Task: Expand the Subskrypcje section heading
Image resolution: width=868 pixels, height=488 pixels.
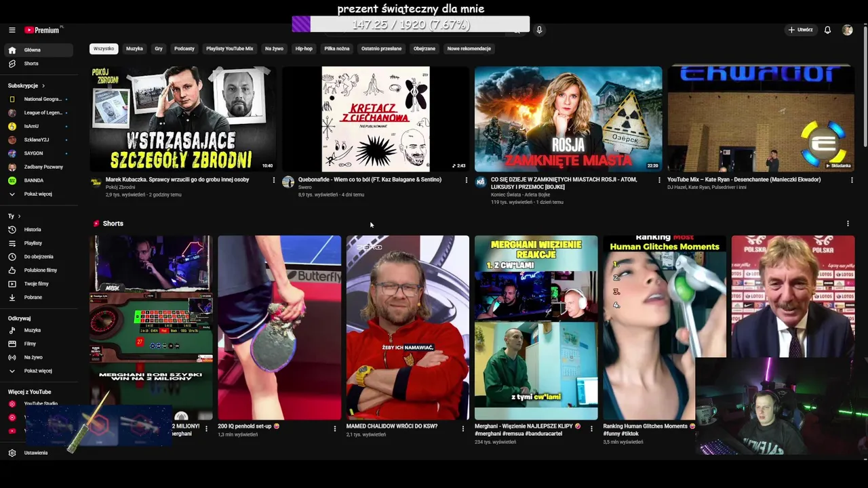Action: coord(26,86)
